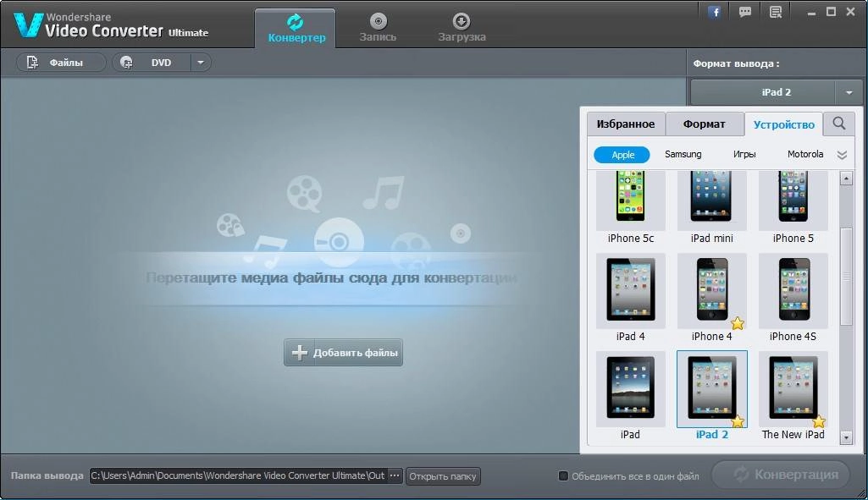Switch to the Конвертер tab
The image size is (868, 500).
click(x=296, y=28)
